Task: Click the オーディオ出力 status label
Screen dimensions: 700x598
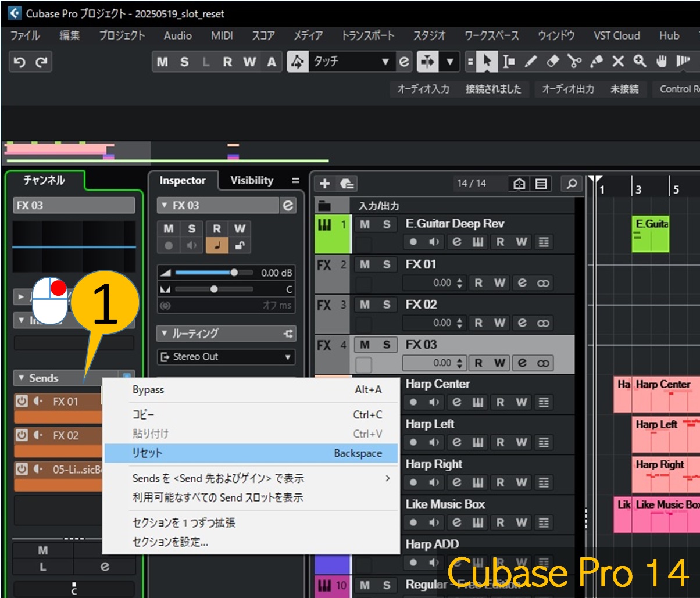Action: tap(568, 89)
